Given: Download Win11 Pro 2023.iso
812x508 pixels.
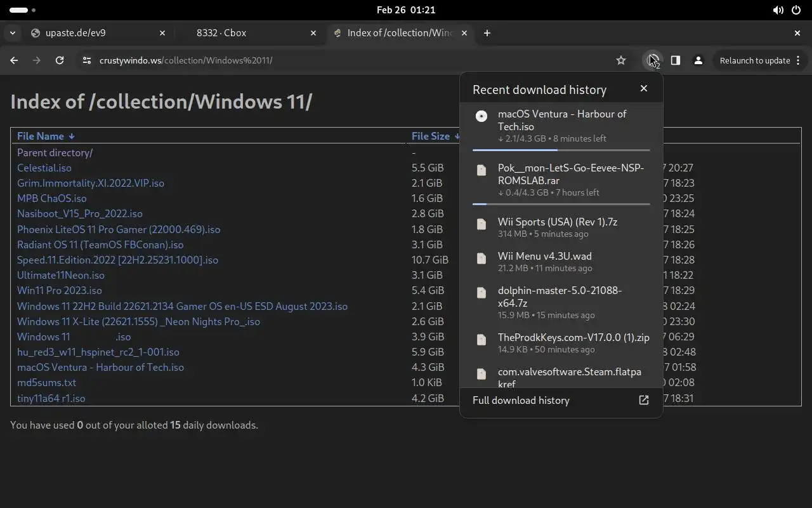Looking at the screenshot, I should click(60, 290).
